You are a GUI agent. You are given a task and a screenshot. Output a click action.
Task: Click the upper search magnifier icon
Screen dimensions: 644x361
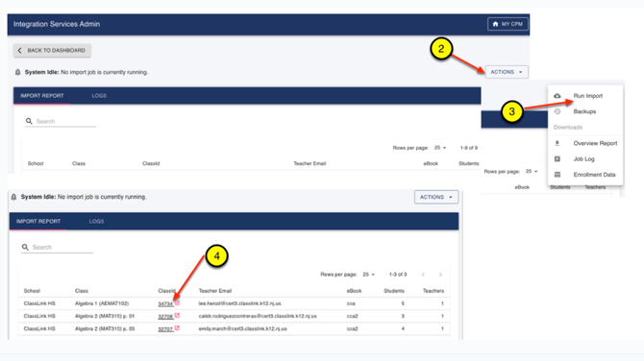coord(29,121)
